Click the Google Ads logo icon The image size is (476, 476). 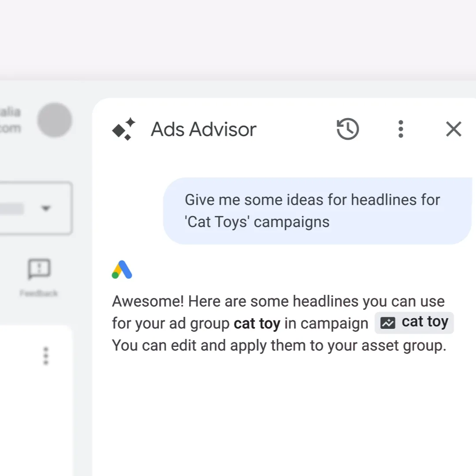(122, 269)
